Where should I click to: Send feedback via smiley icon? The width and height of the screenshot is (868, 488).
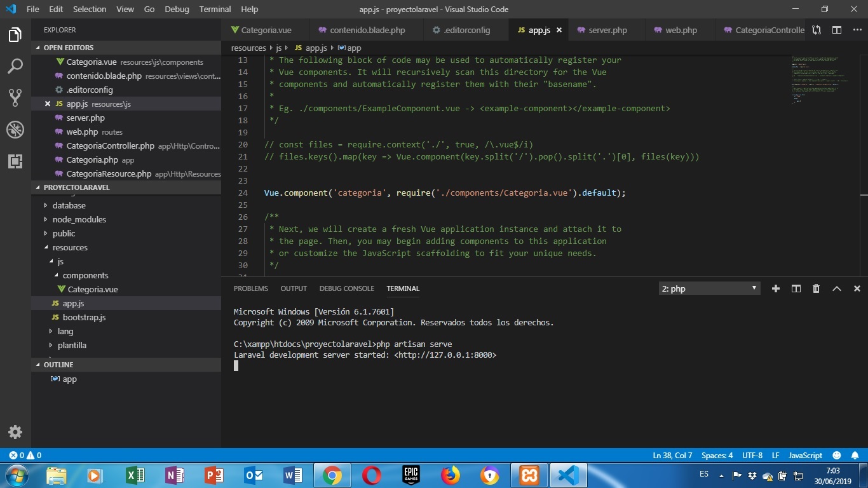point(837,456)
